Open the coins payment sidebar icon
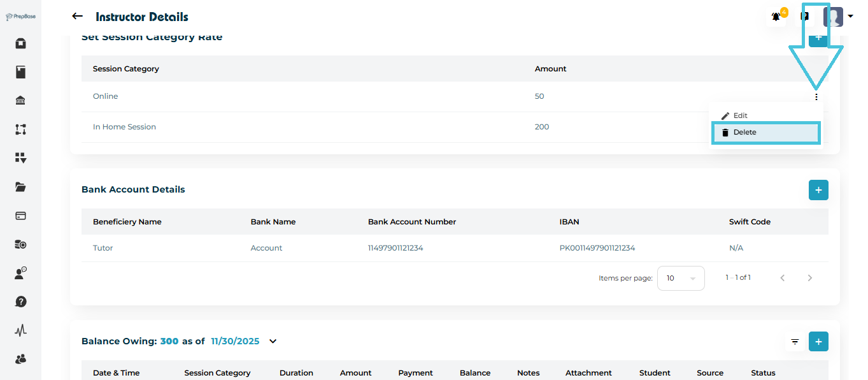The height and width of the screenshot is (380, 868). (x=20, y=244)
